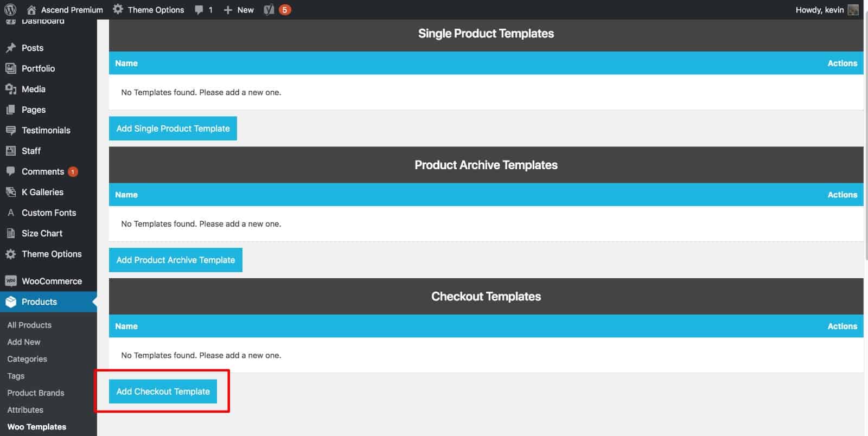
Task: Open Product Brands submenu link
Action: [x=36, y=393]
